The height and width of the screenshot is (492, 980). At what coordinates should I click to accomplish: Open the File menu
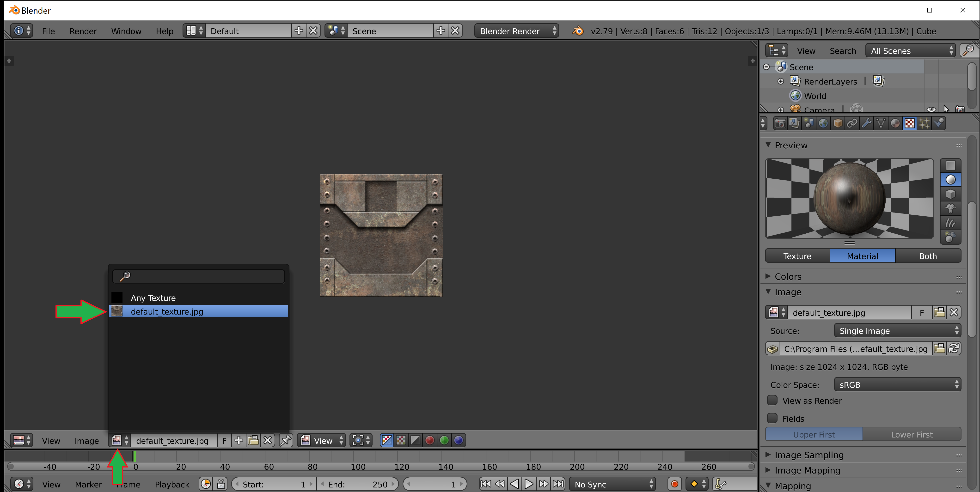click(x=48, y=31)
